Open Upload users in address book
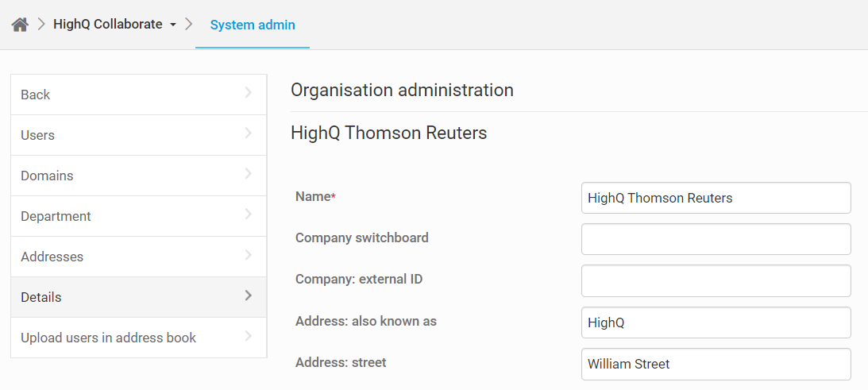Image resolution: width=868 pixels, height=390 pixels. pos(108,338)
